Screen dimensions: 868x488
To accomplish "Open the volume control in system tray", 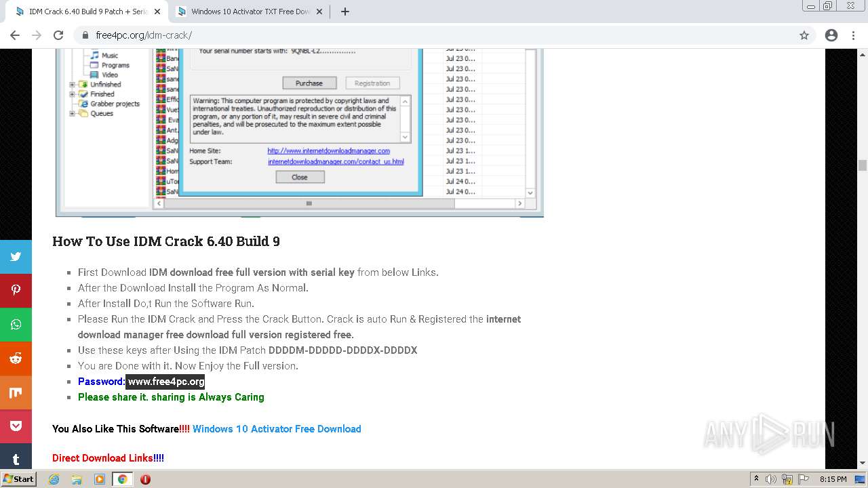I will [771, 479].
